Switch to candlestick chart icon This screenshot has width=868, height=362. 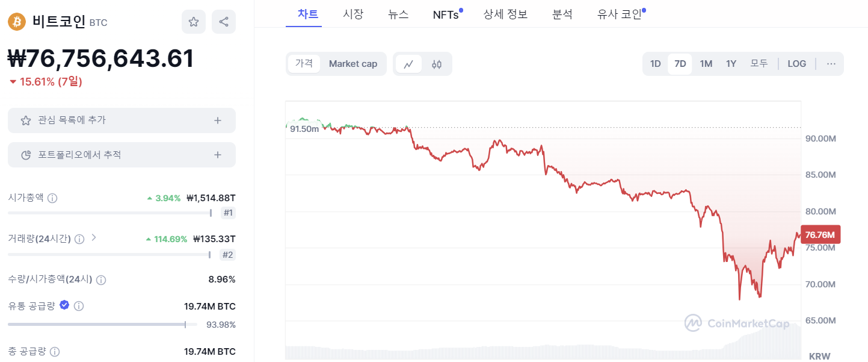click(x=437, y=64)
